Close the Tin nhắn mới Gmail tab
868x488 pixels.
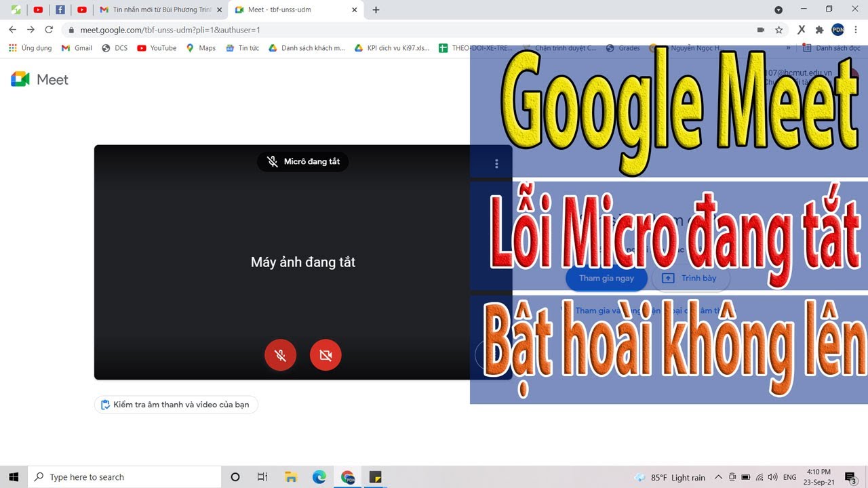(x=219, y=10)
